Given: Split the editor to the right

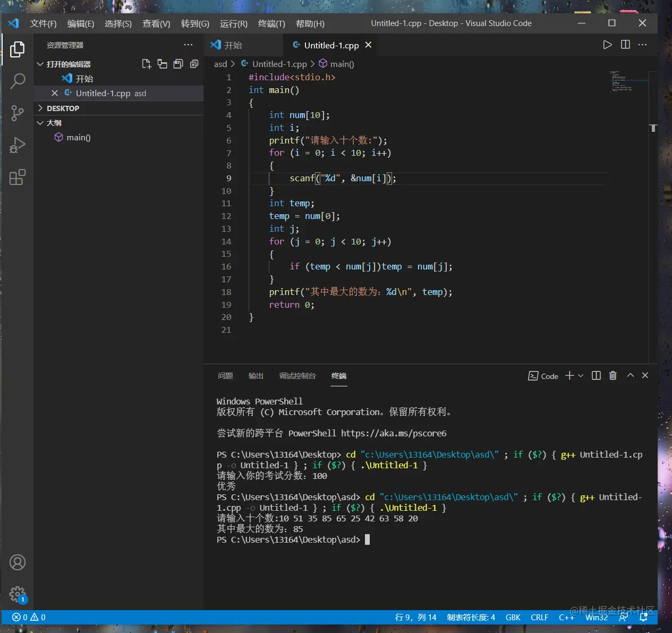Looking at the screenshot, I should [x=625, y=45].
